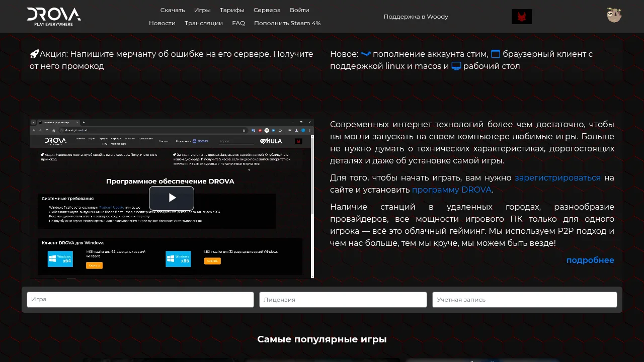Navigate to Сервера
The height and width of the screenshot is (362, 644).
pos(267,10)
